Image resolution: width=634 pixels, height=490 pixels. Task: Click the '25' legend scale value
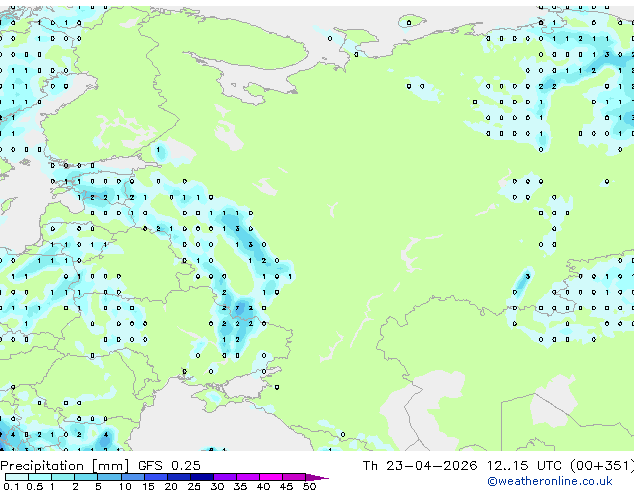(x=194, y=486)
